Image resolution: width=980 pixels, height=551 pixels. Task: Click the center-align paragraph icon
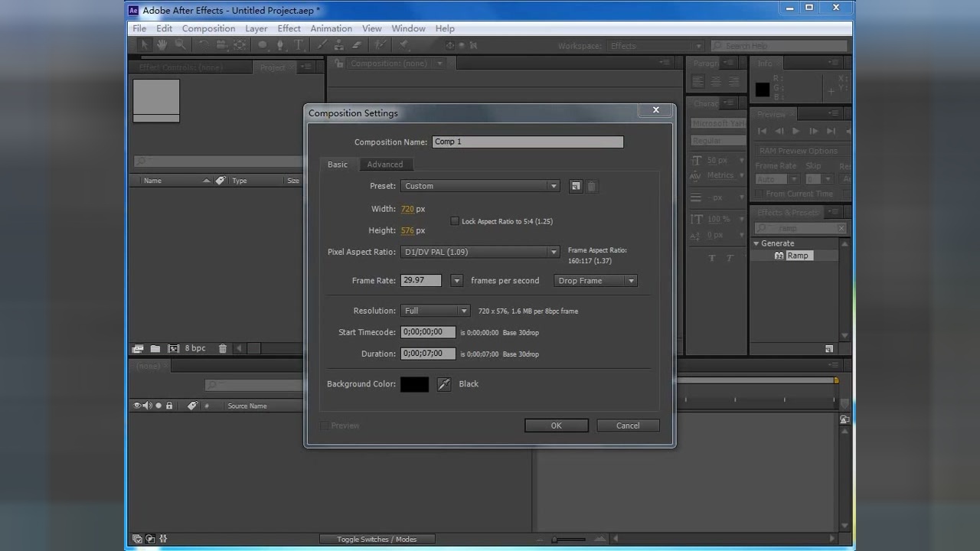tap(715, 82)
